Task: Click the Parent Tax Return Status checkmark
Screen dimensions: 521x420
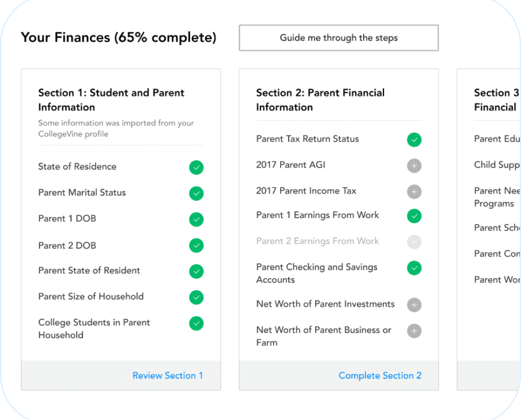Action: point(414,140)
